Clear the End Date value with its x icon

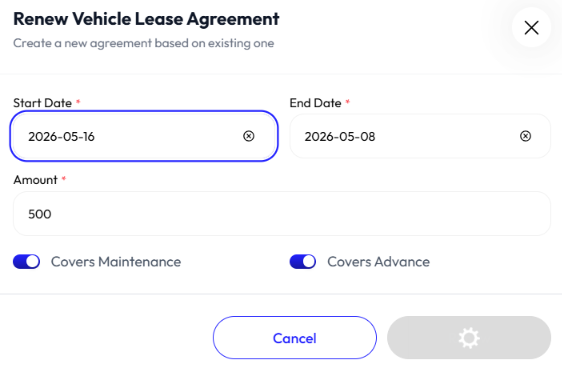[525, 136]
